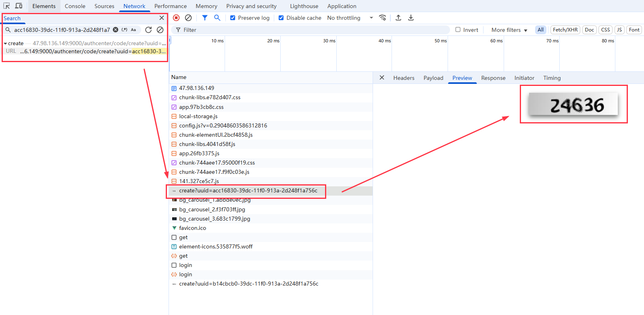Screen dimensions: 644x315
Task: Import HAR file with upload icon
Action: point(398,18)
